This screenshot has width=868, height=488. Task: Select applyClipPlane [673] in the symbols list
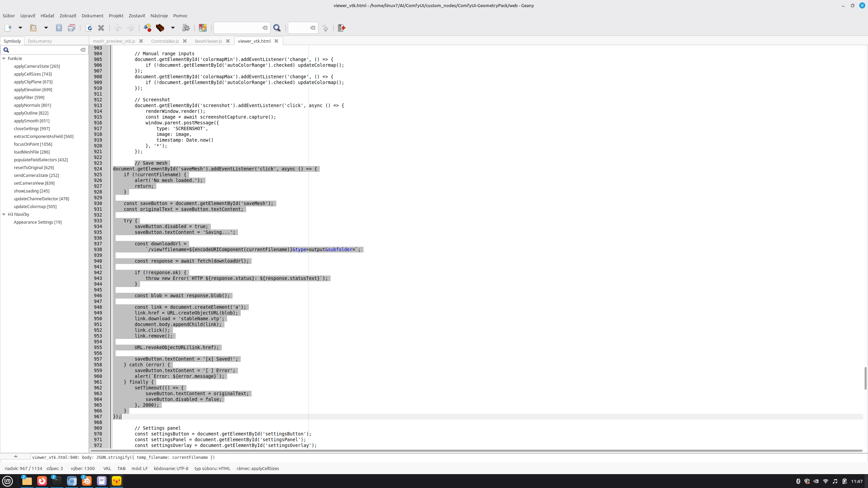click(x=33, y=82)
